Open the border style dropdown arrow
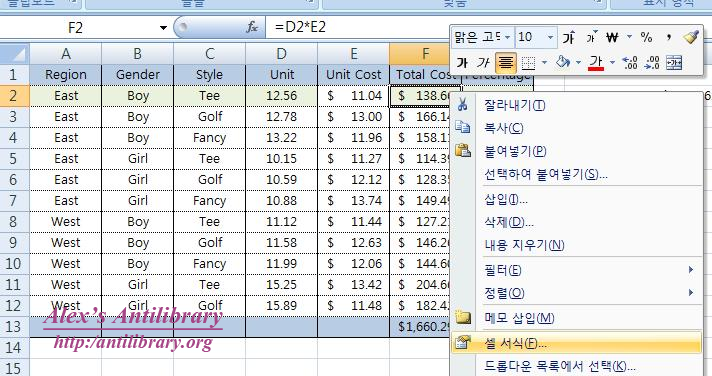Screen dimensions: 712x376 (544, 63)
